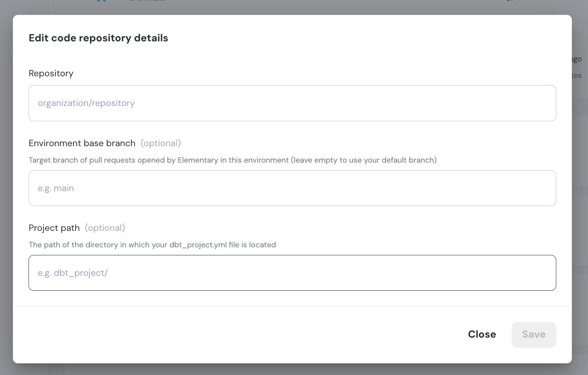Click the Project path label
Image resolution: width=588 pixels, height=375 pixels.
[x=54, y=228]
